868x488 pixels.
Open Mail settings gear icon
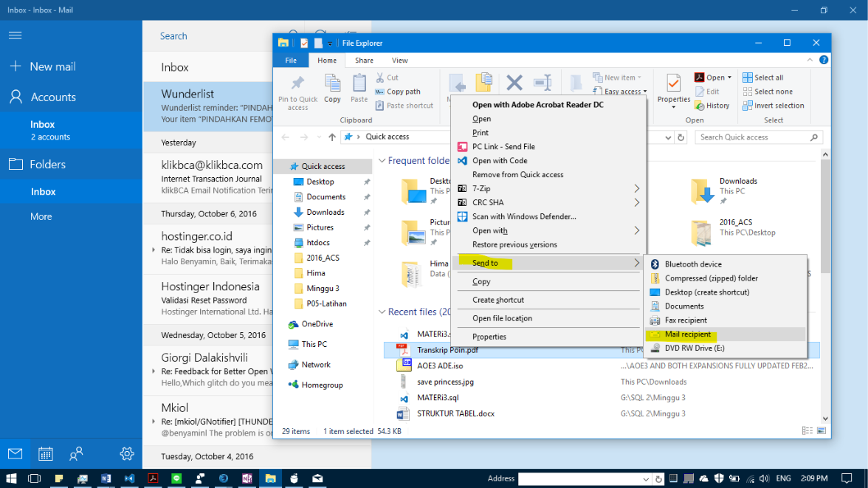click(x=127, y=454)
